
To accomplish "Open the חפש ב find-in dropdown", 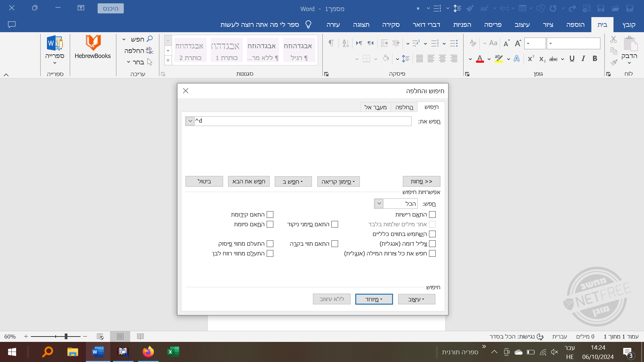I will pos(293,182).
